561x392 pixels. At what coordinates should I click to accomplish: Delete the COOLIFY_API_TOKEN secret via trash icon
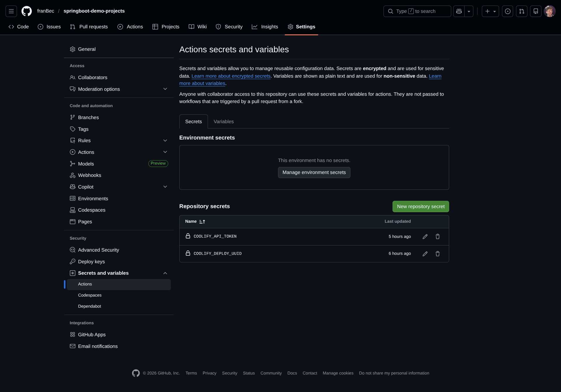437,236
